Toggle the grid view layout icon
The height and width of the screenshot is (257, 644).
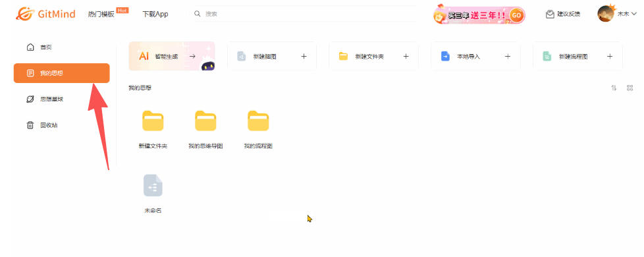point(630,88)
